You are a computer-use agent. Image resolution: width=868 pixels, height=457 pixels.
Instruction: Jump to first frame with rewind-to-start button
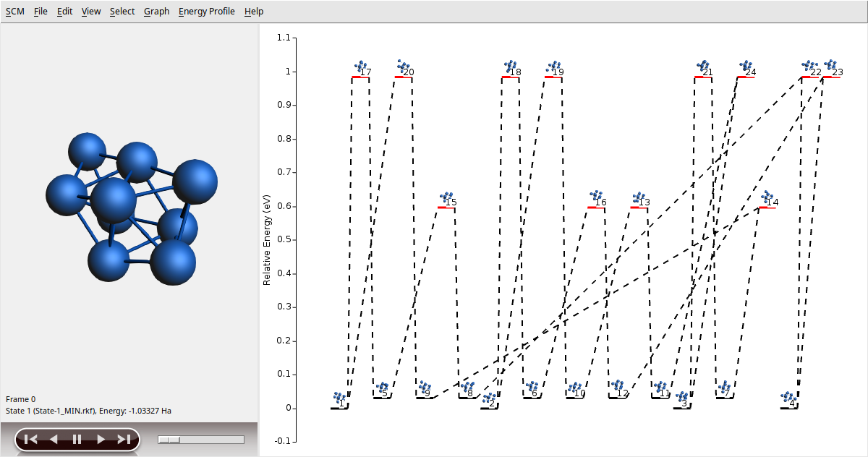[x=30, y=439]
